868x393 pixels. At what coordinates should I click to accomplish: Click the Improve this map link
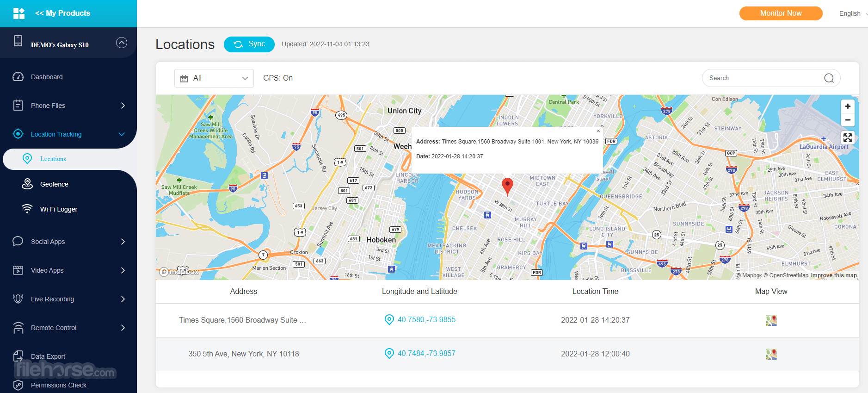[834, 275]
